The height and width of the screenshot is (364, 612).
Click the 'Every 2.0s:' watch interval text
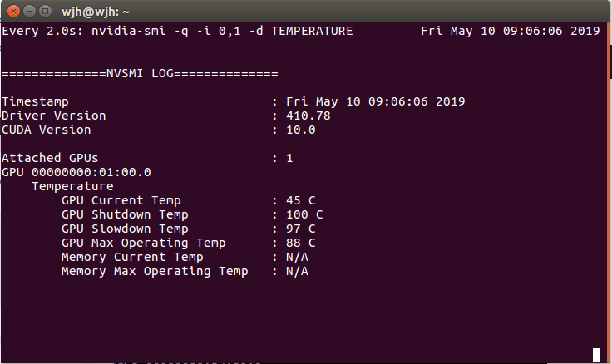click(x=42, y=32)
